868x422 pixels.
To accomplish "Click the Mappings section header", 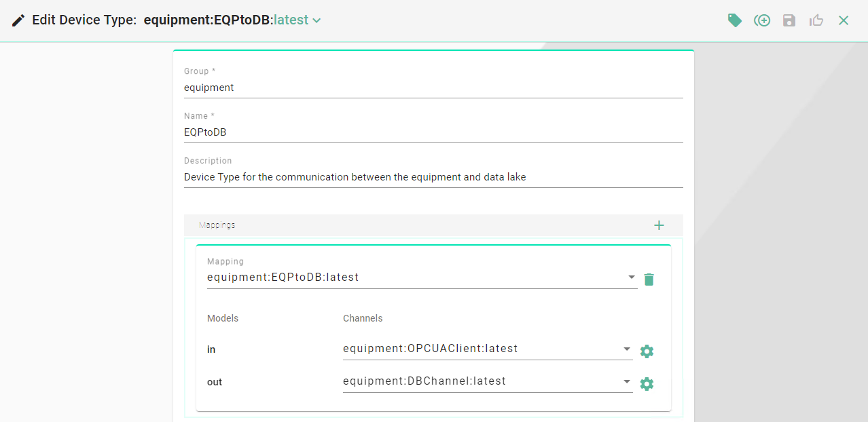I will (217, 225).
